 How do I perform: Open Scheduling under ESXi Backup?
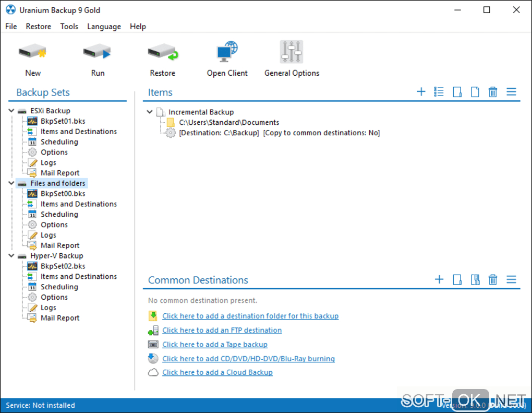coord(59,142)
